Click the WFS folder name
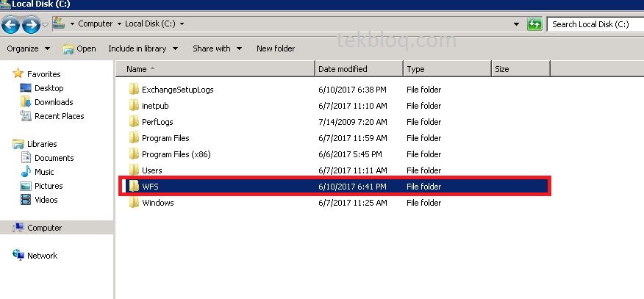Screen dimensions: 644x299 [x=150, y=187]
